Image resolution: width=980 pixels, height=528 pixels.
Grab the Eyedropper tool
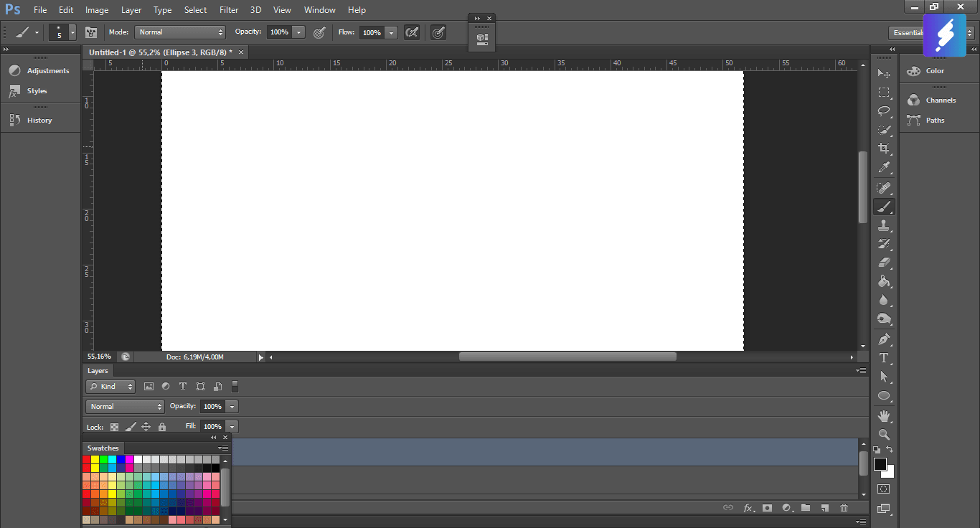click(884, 168)
